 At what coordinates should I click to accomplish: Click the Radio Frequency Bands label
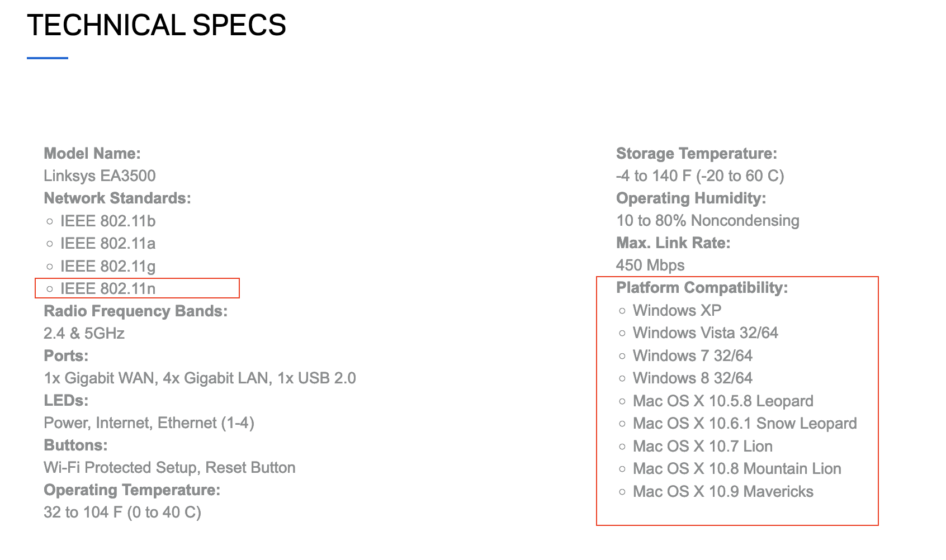point(135,311)
